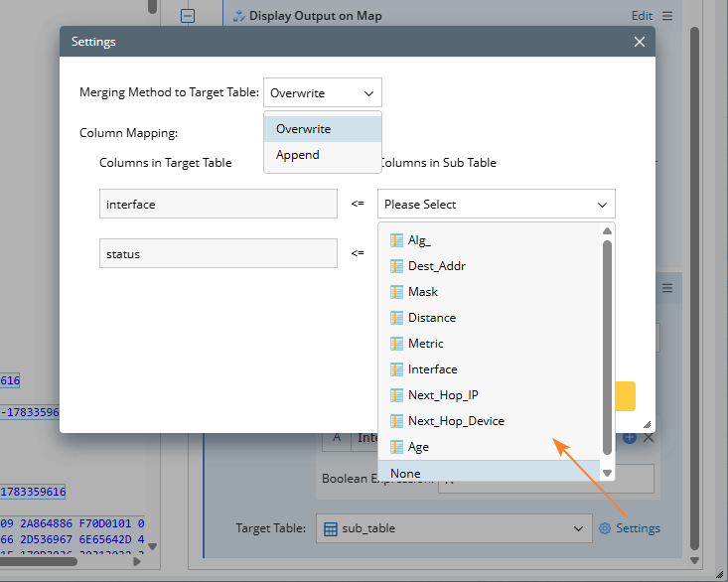
Task: Select Distance column in dropdown
Action: click(431, 318)
